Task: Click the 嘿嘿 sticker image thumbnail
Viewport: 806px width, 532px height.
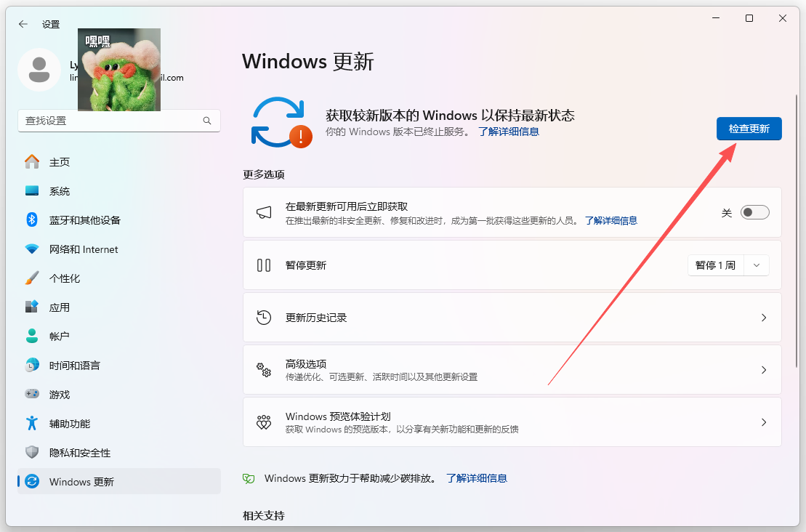Action: click(119, 69)
